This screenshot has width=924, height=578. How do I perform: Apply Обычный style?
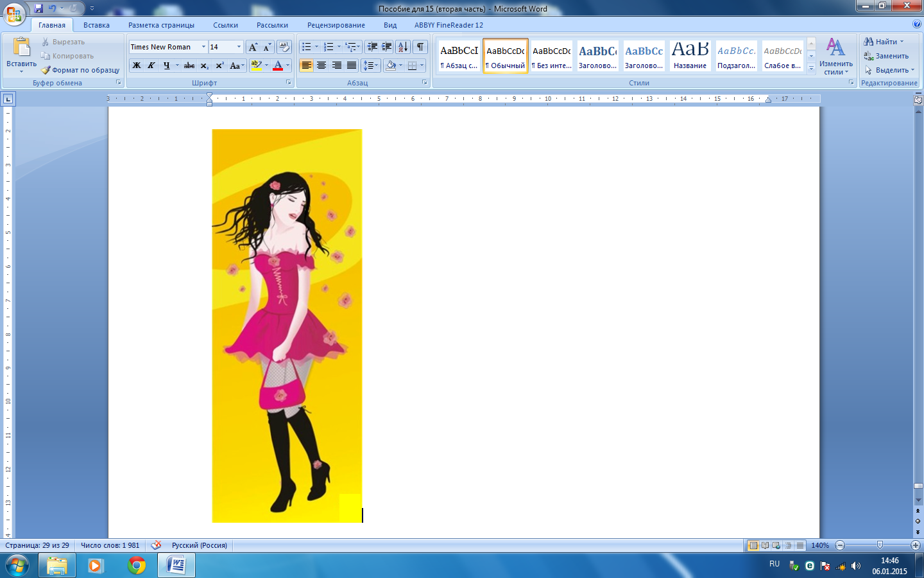point(506,56)
